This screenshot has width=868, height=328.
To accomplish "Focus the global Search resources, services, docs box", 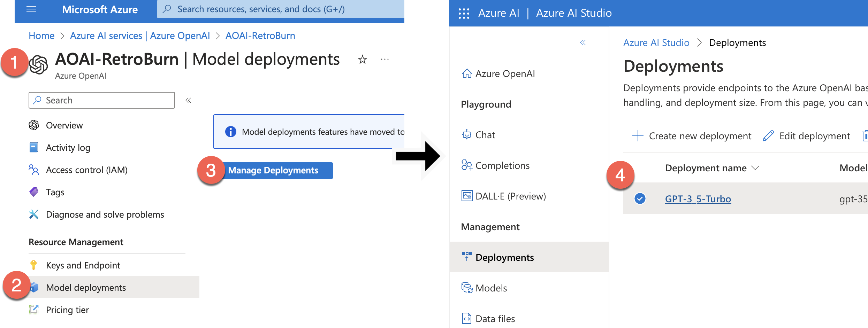I will click(x=281, y=9).
